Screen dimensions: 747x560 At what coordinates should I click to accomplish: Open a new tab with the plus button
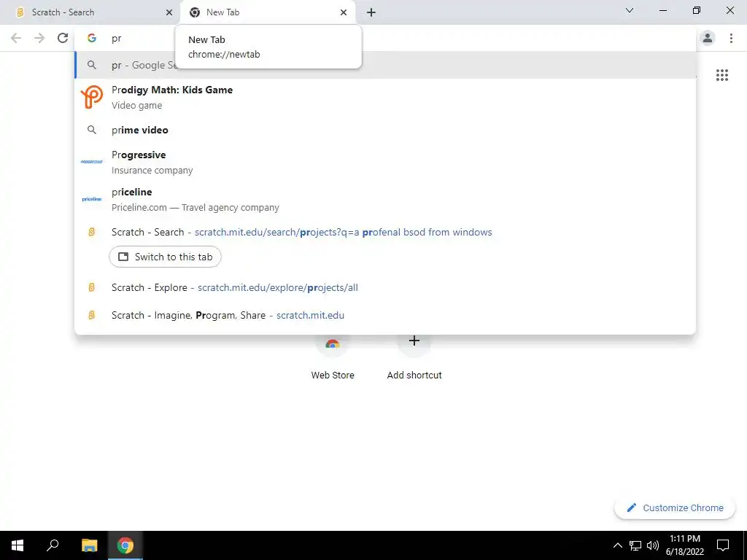(x=371, y=12)
